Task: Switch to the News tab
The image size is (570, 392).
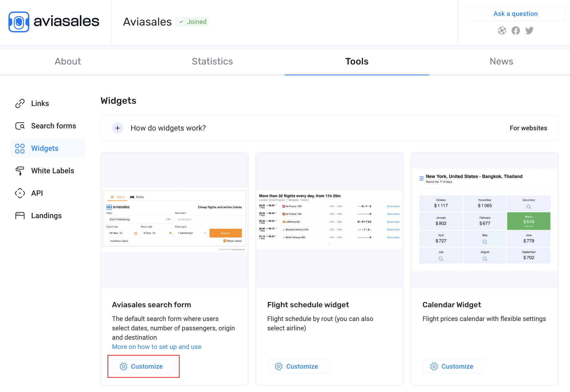Action: 501,61
